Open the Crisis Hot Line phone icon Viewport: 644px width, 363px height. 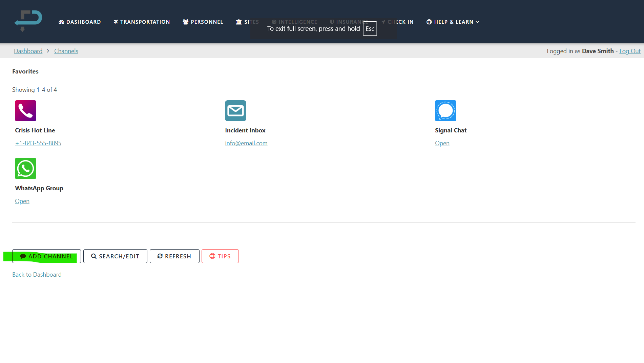tap(25, 111)
